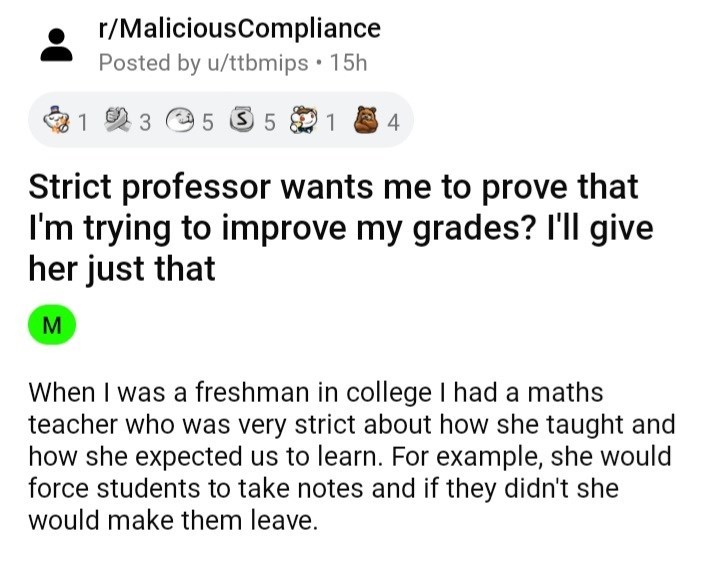Click the body line "would make them leave."
The image size is (720, 566).
(x=173, y=521)
